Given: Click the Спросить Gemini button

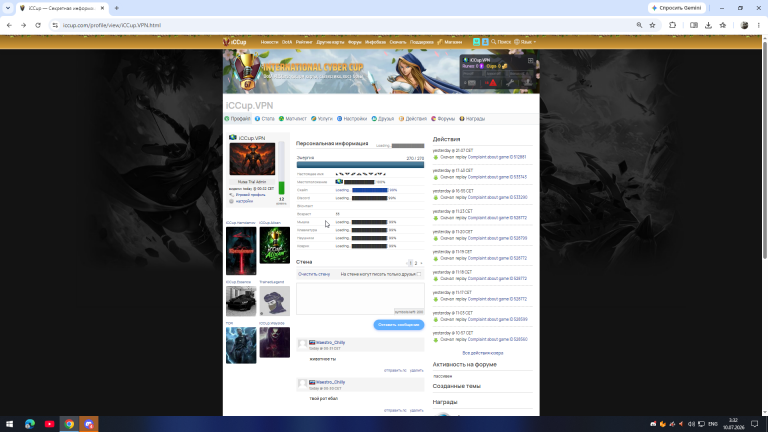Looking at the screenshot, I should pyautogui.click(x=677, y=8).
